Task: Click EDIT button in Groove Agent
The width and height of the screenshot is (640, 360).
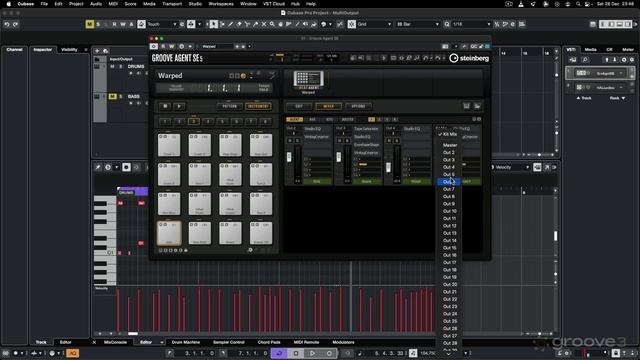Action: 299,106
